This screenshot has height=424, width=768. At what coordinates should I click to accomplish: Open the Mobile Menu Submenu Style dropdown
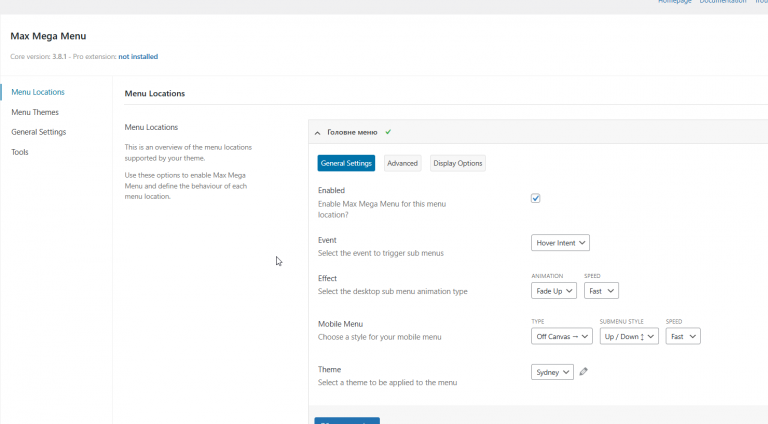[x=628, y=336]
